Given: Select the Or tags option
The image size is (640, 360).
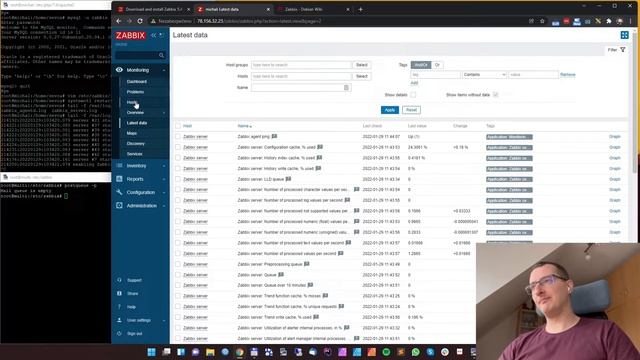Looking at the screenshot, I should tap(437, 65).
